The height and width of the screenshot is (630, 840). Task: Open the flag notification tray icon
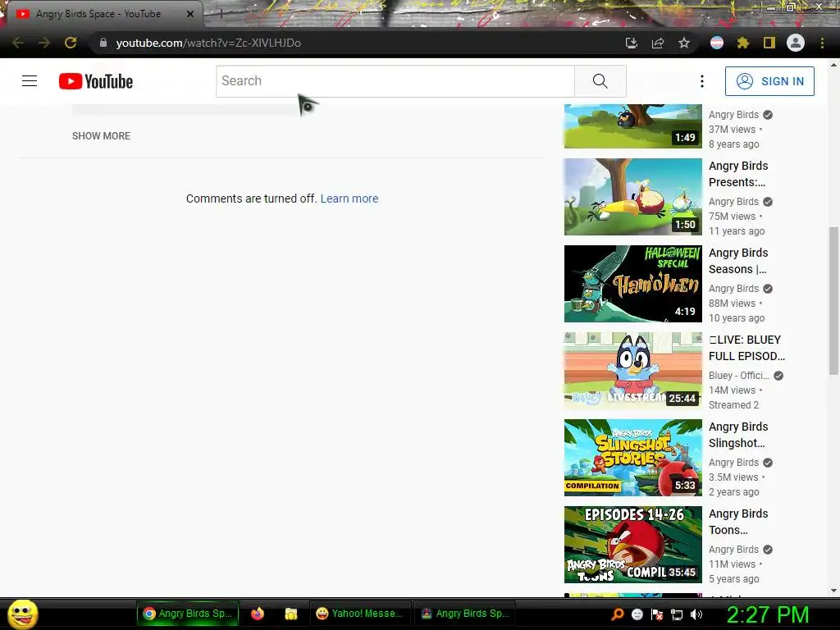click(x=657, y=614)
